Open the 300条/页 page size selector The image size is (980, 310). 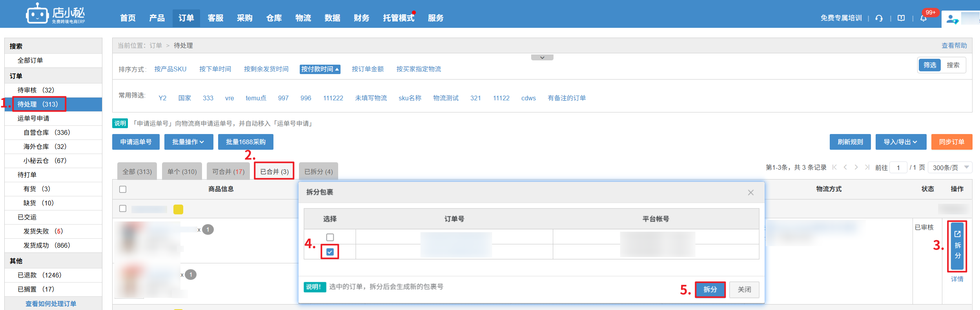[950, 167]
